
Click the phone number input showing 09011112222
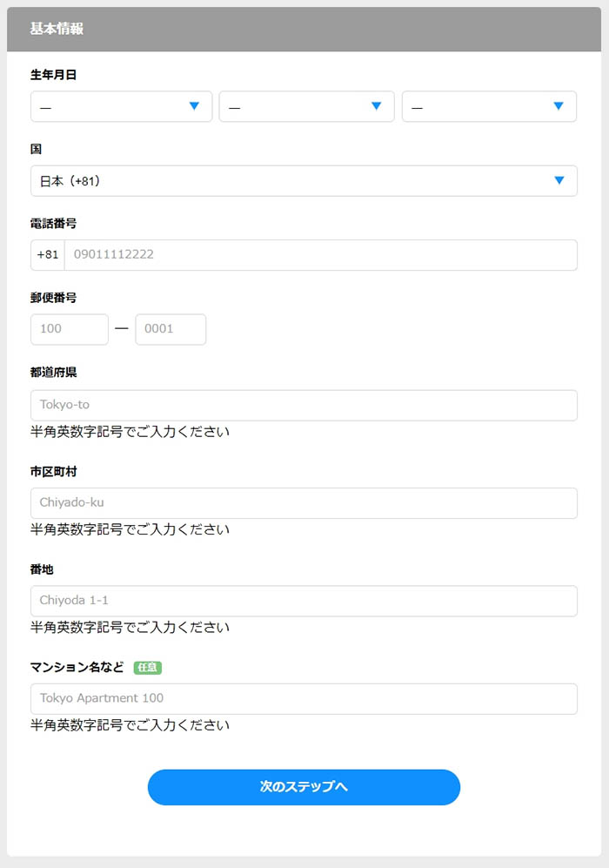tap(313, 254)
